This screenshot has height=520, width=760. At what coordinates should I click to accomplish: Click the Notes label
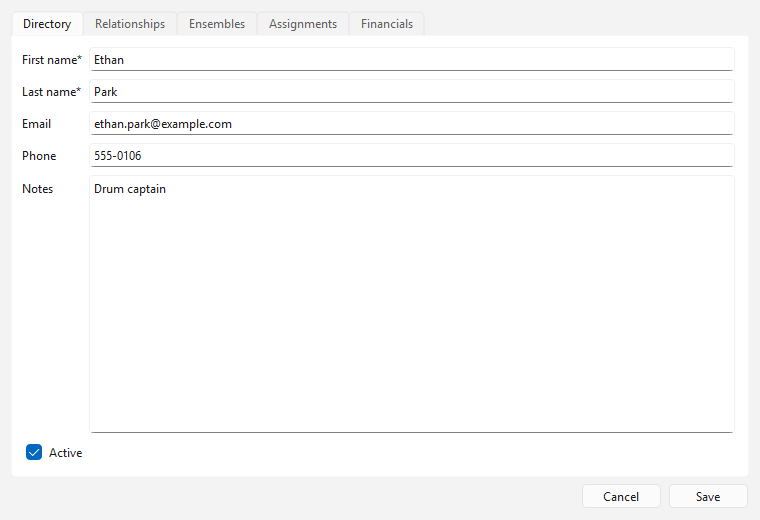(x=37, y=189)
